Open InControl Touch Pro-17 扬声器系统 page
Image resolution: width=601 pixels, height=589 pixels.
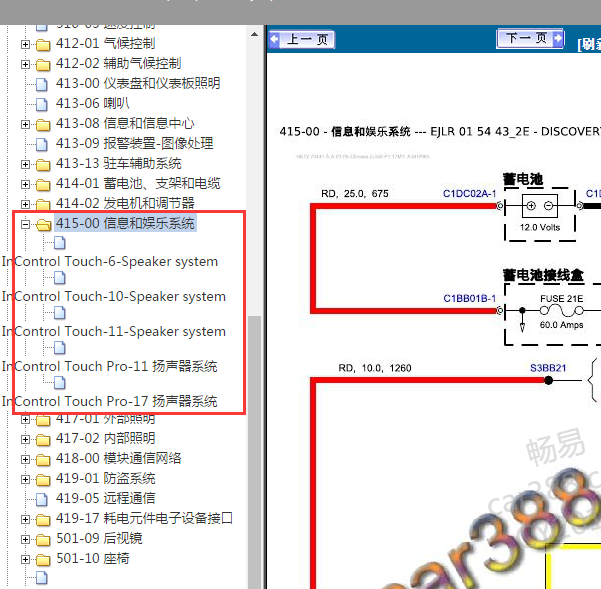pos(110,401)
